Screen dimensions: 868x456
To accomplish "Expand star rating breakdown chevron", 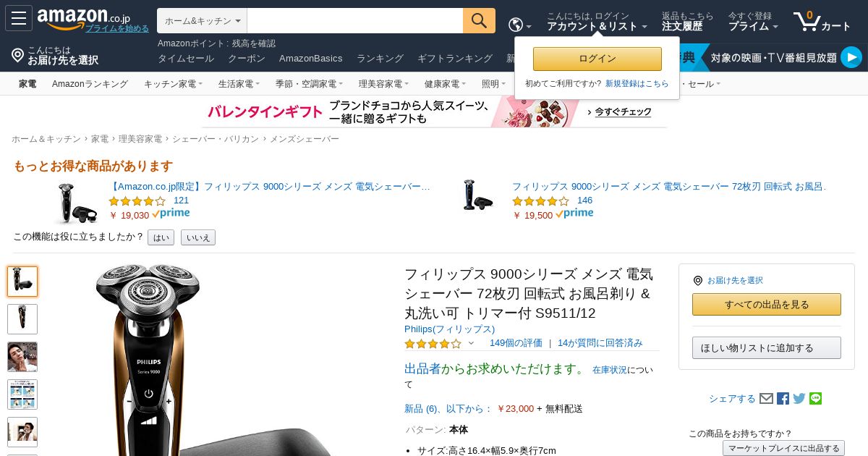I will coord(471,343).
